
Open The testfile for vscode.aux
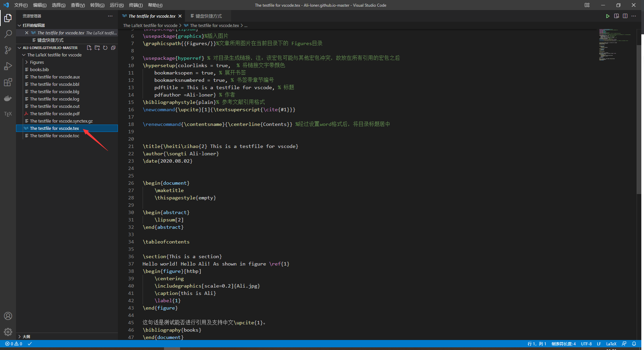pyautogui.click(x=67, y=77)
